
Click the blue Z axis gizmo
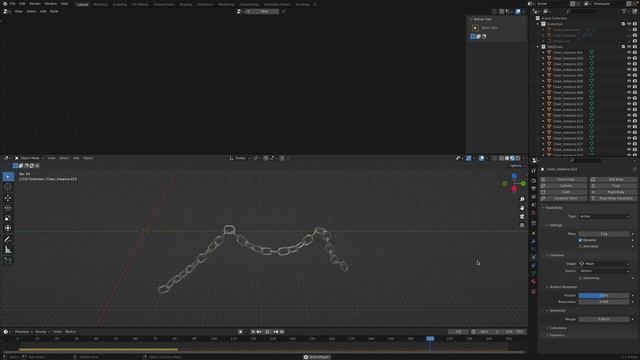coord(514,176)
